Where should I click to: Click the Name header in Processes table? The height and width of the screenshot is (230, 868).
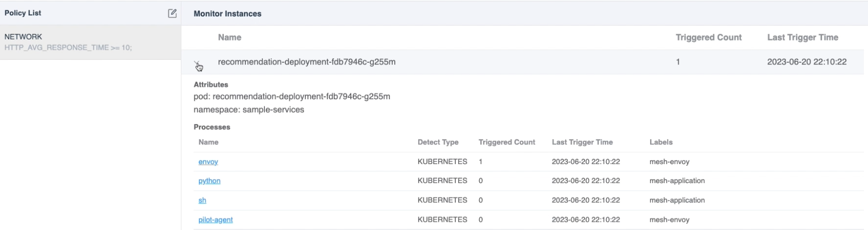point(208,142)
